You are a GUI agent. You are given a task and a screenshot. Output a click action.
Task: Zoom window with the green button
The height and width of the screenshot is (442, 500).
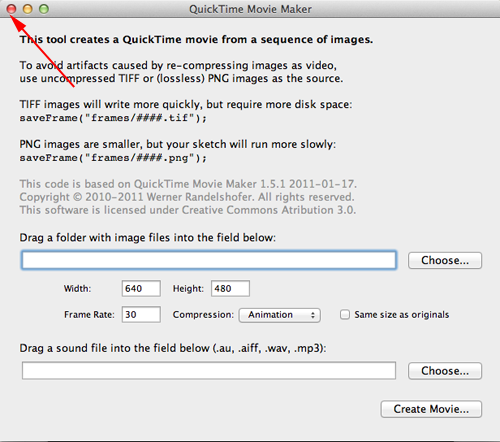(x=44, y=9)
